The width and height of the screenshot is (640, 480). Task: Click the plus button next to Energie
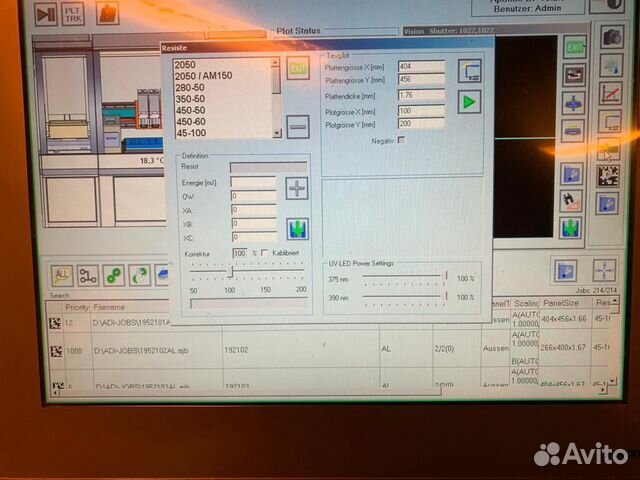point(297,189)
